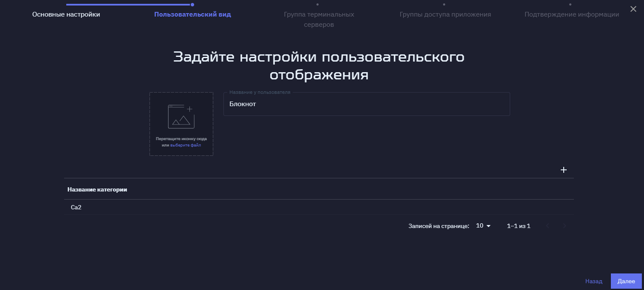Click the plus icon to add a category
The image size is (644, 290).
pos(564,170)
